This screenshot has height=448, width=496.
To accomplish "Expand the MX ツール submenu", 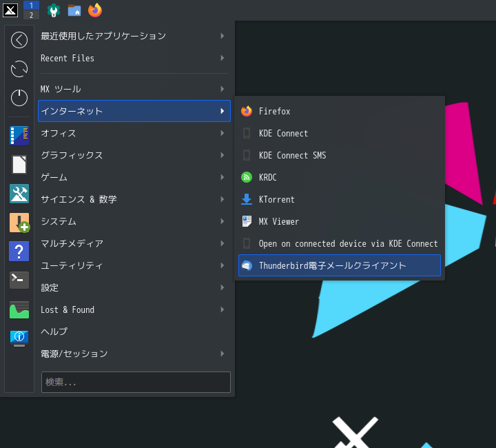I will coord(134,89).
